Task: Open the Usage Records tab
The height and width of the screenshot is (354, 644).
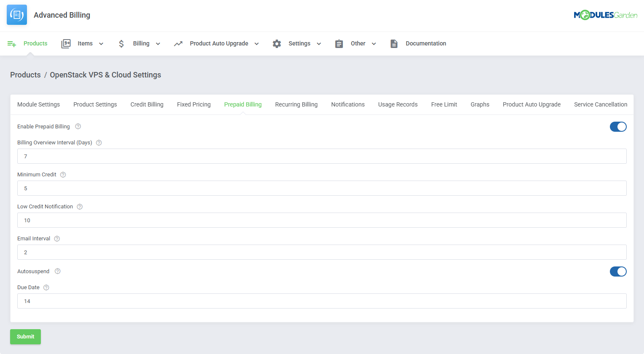Action: [x=398, y=104]
